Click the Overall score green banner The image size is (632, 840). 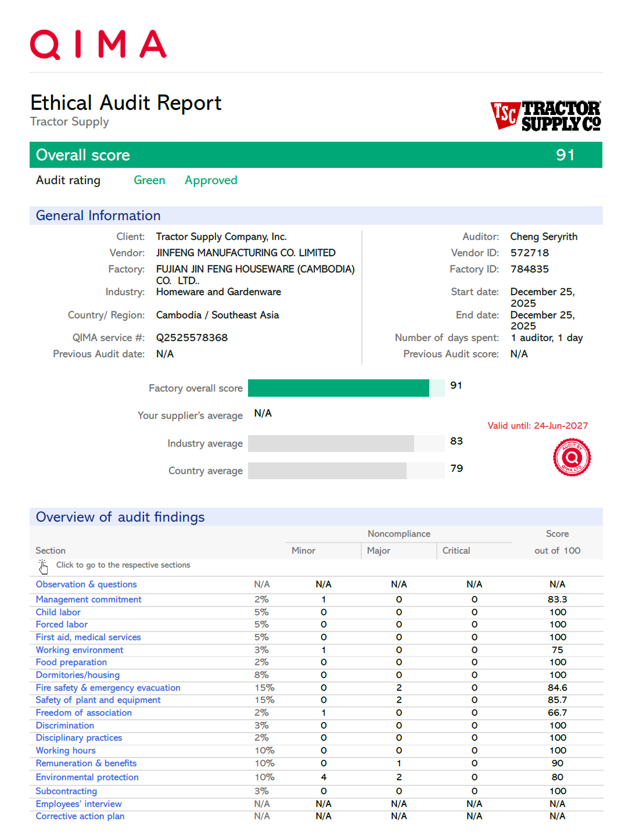point(316,155)
